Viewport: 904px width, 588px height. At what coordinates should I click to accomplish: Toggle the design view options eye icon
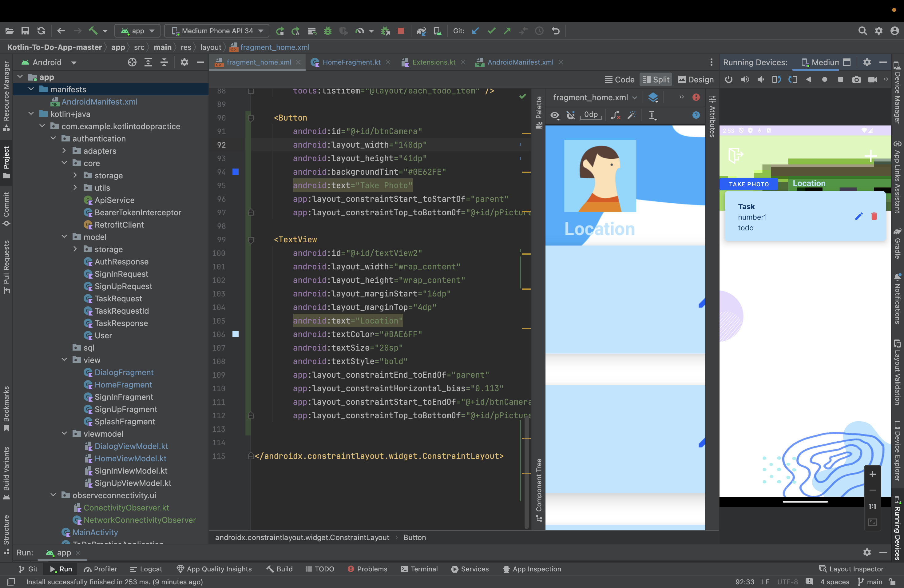pyautogui.click(x=555, y=115)
